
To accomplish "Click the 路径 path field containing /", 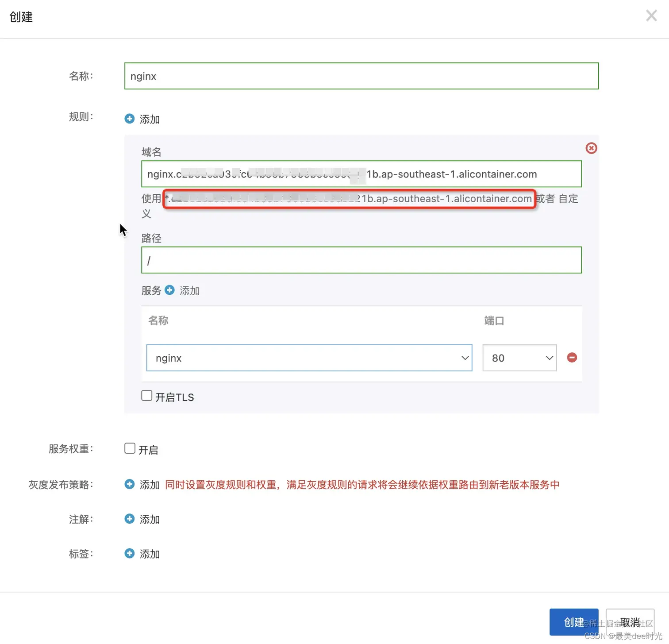I will tap(361, 260).
